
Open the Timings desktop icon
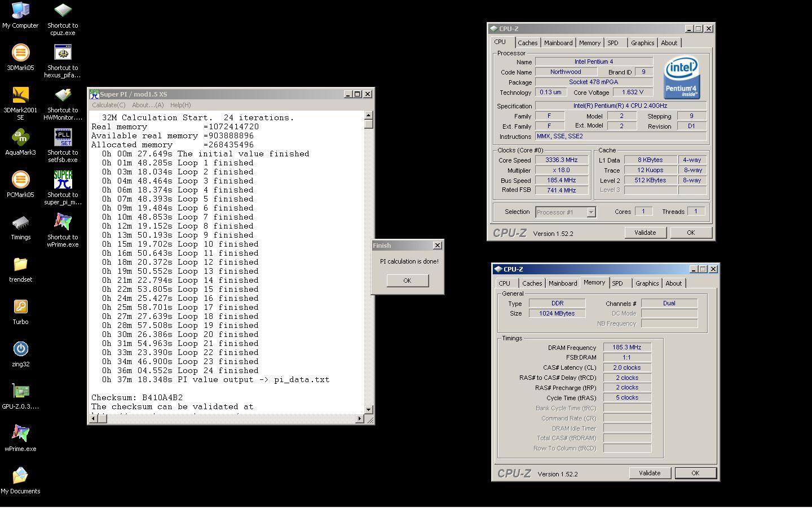[x=20, y=222]
